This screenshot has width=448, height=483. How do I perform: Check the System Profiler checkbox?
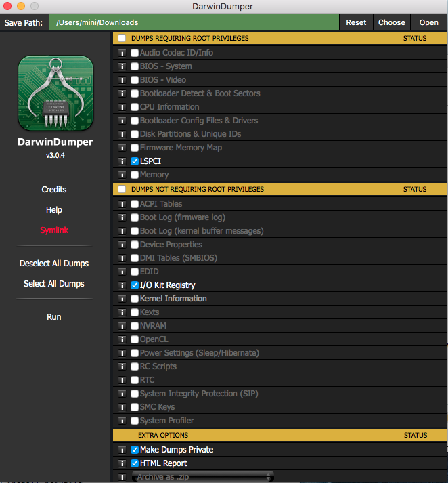coord(135,421)
